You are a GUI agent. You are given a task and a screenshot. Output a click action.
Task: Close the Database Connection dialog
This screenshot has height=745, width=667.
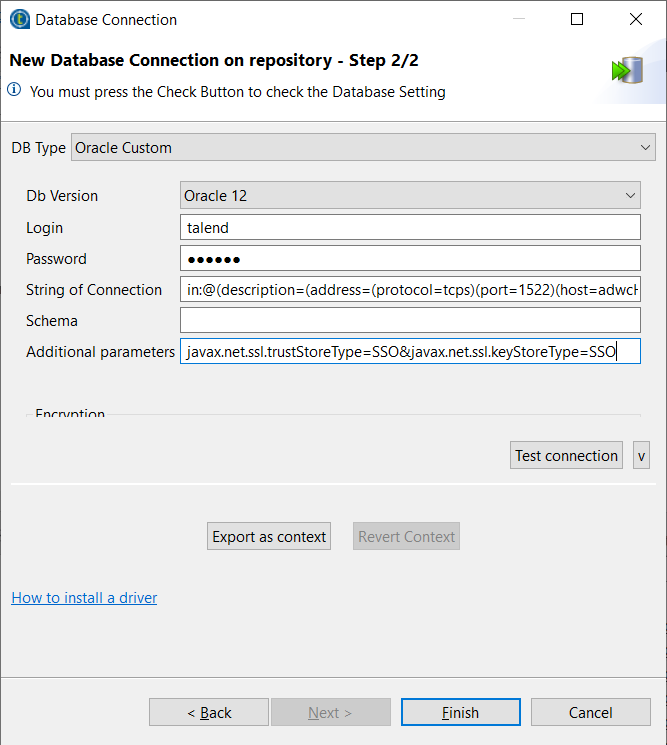[x=636, y=19]
